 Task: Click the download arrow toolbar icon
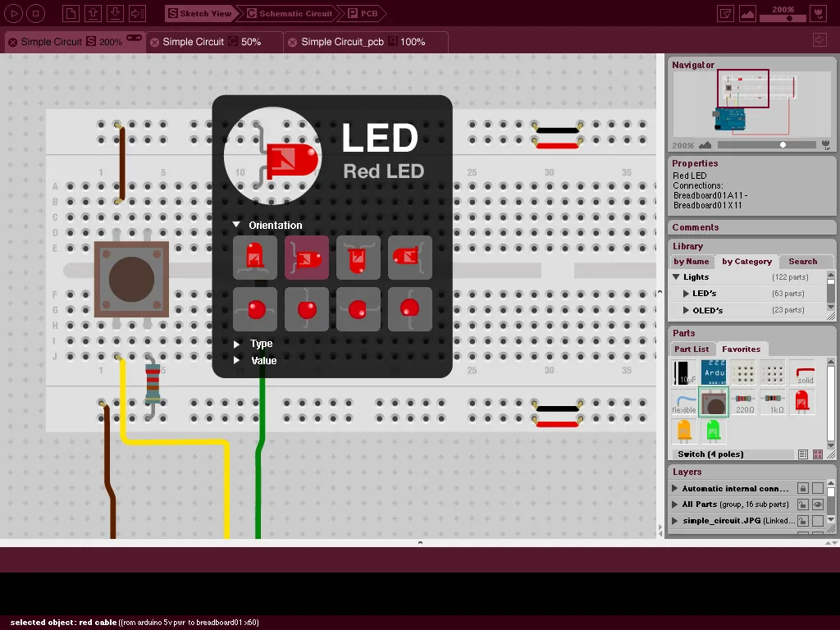point(115,13)
